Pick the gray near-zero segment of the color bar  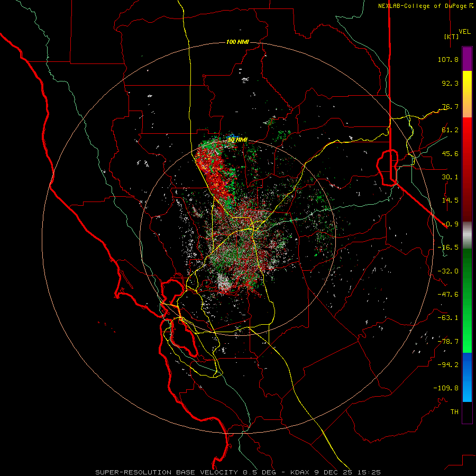pyautogui.click(x=467, y=235)
